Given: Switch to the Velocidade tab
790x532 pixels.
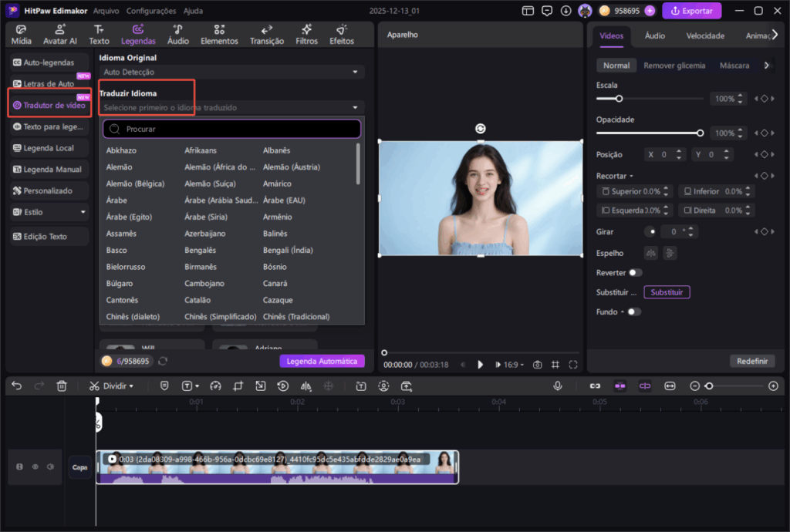Looking at the screenshot, I should [705, 35].
